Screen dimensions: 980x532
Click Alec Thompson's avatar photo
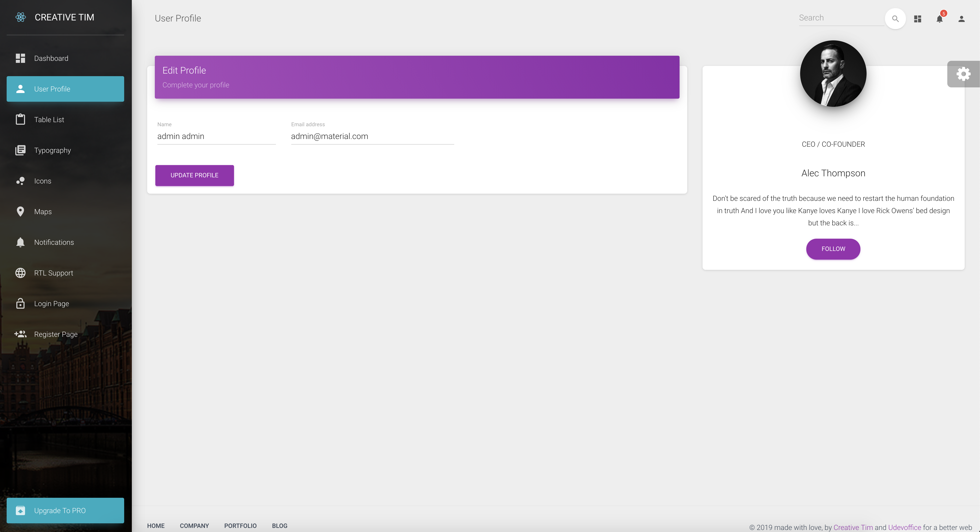tap(833, 73)
